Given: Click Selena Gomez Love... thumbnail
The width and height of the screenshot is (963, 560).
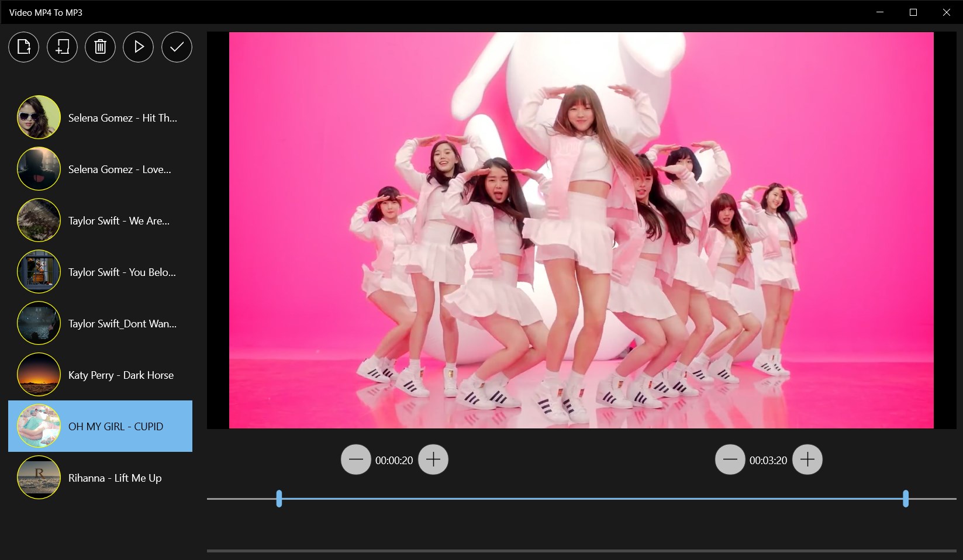Looking at the screenshot, I should [39, 169].
